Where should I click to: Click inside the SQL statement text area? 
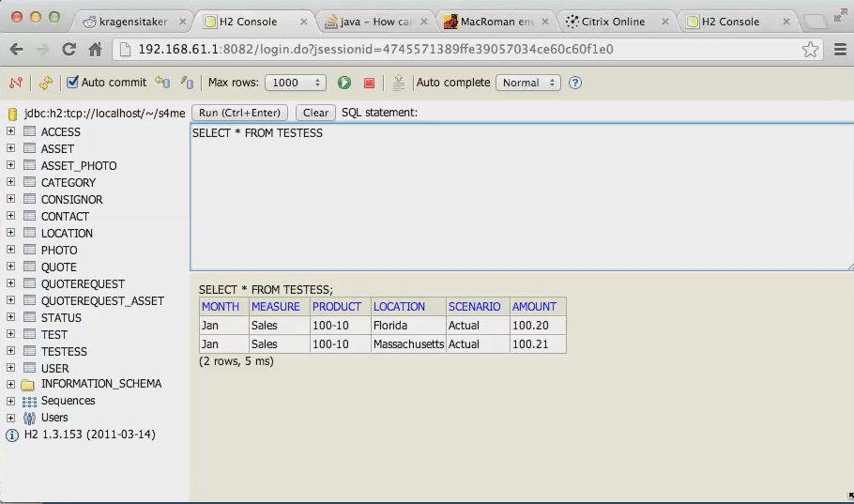522,197
